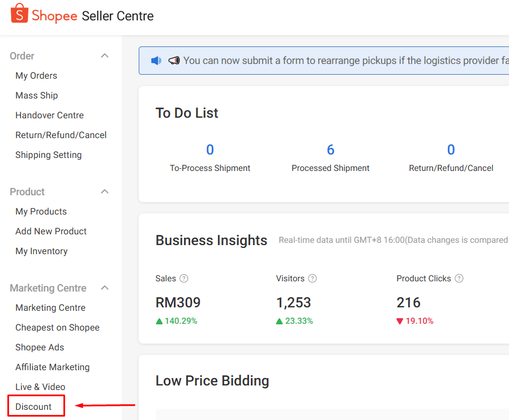Image resolution: width=509 pixels, height=420 pixels.
Task: Collapse the Product section
Action: (x=104, y=191)
